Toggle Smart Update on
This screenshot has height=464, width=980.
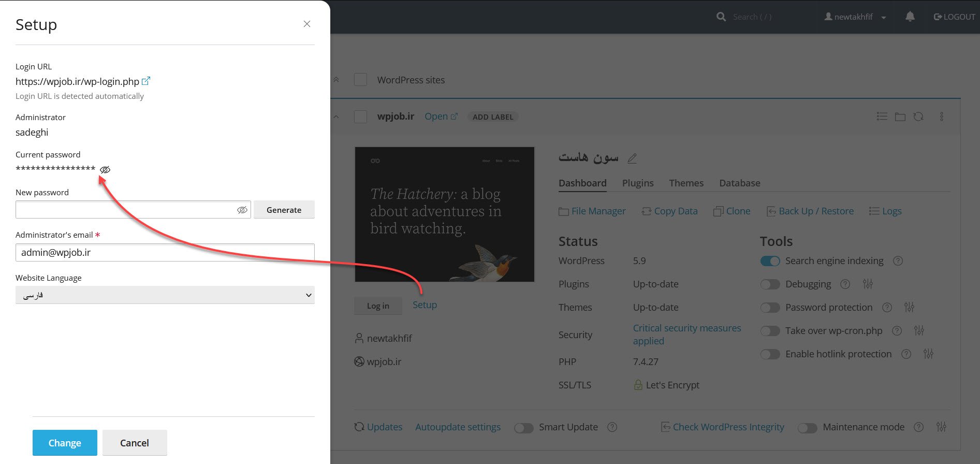[524, 428]
